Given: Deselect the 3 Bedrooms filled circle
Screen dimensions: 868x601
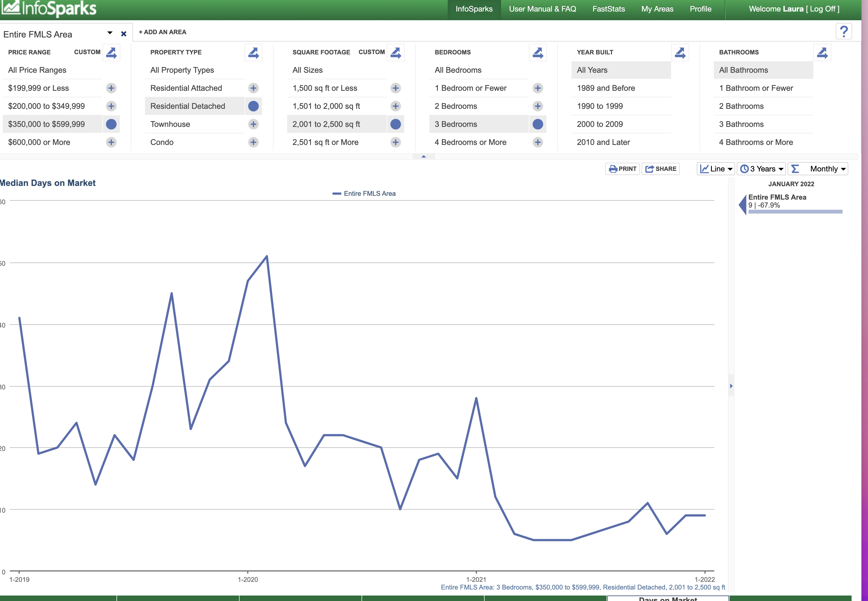Looking at the screenshot, I should [x=538, y=124].
